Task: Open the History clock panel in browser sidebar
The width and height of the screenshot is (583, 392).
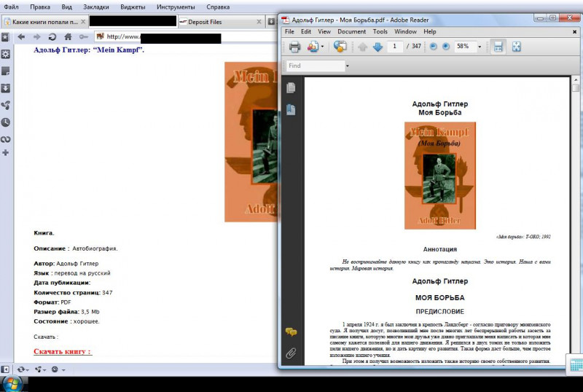Action: point(5,122)
